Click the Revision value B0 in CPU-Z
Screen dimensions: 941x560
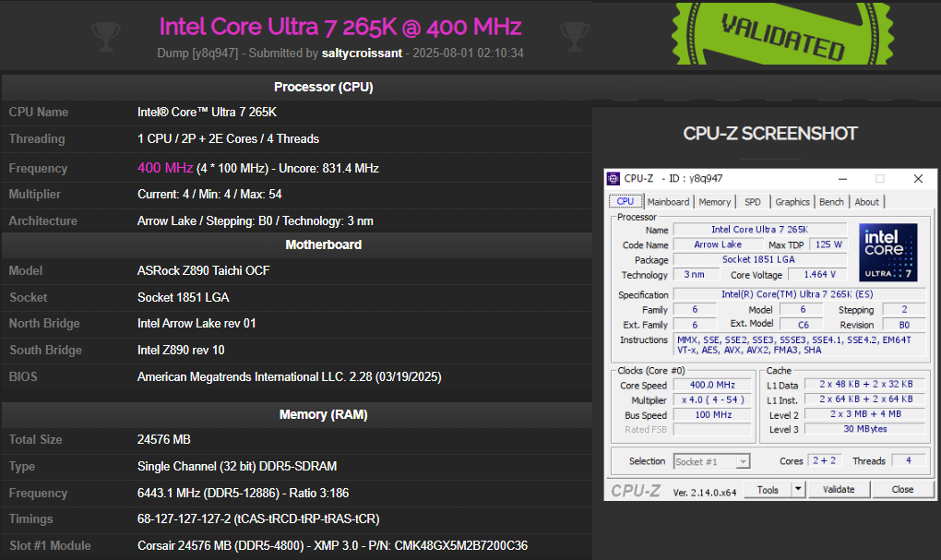(x=904, y=325)
